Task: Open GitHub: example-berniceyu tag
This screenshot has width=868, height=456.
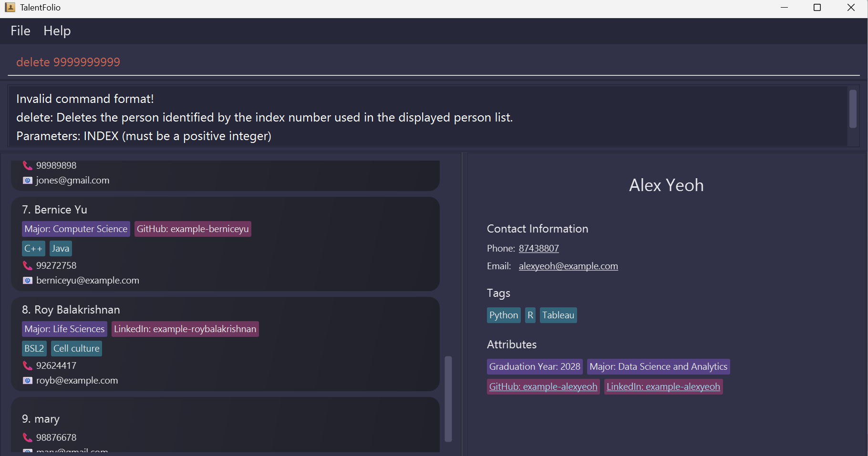Action: click(x=193, y=229)
